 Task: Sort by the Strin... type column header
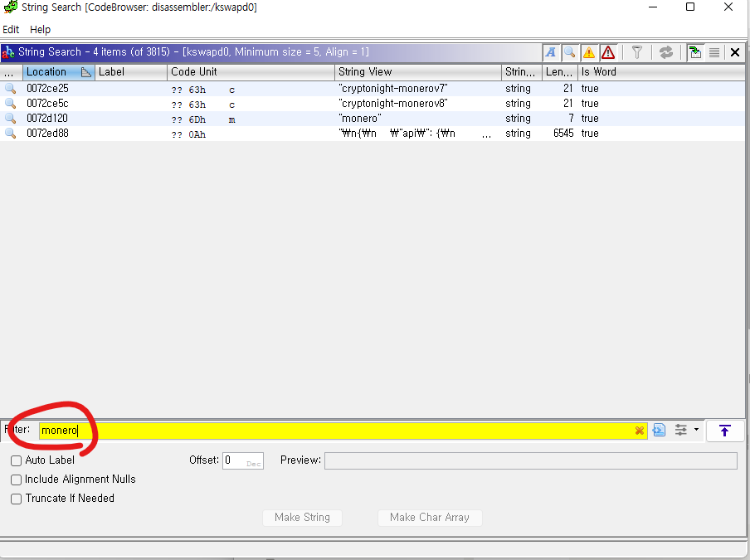(522, 72)
